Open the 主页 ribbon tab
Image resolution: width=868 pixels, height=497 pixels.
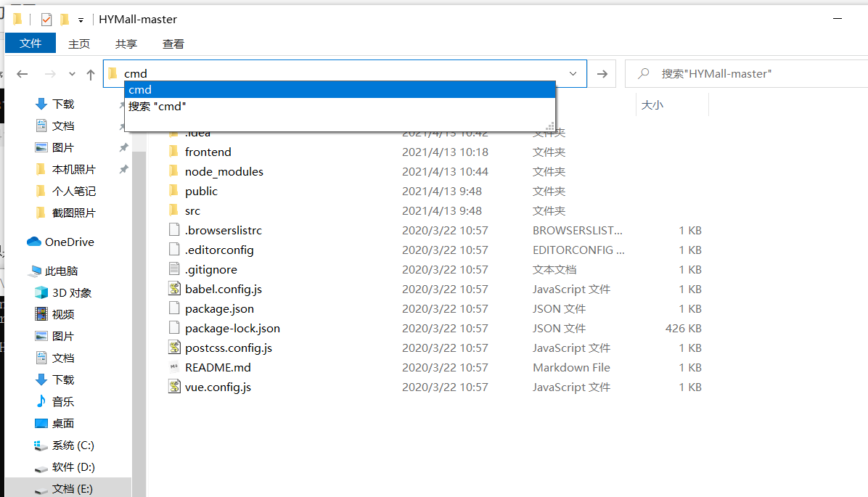[79, 44]
